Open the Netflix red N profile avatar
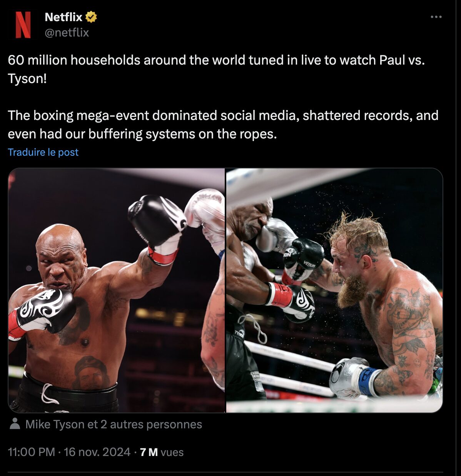This screenshot has width=461, height=476. coord(23,25)
